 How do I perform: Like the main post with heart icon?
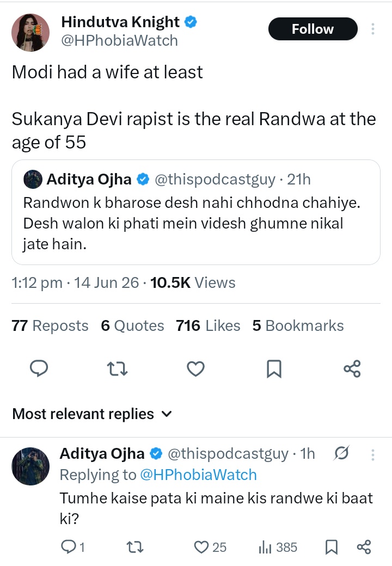(x=195, y=369)
